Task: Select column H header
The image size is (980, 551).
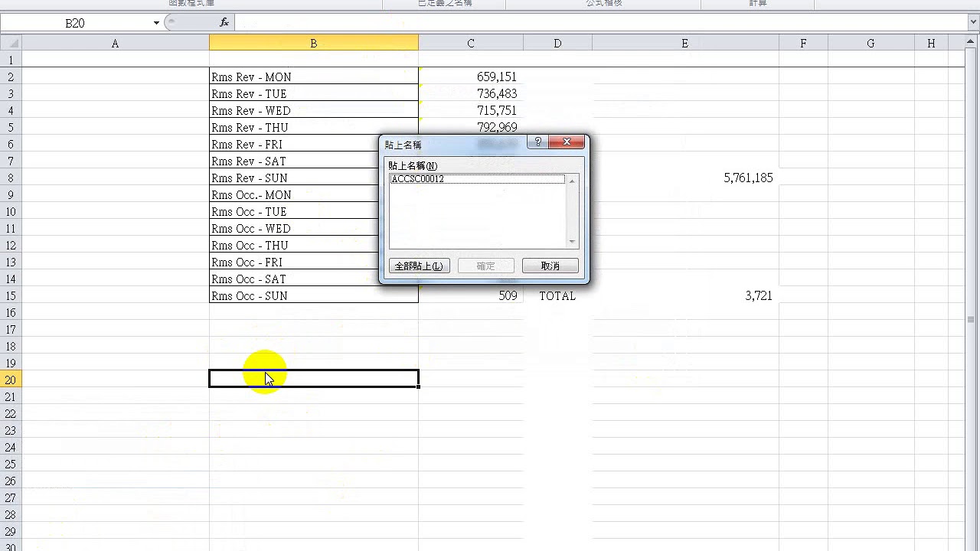Action: pos(931,44)
